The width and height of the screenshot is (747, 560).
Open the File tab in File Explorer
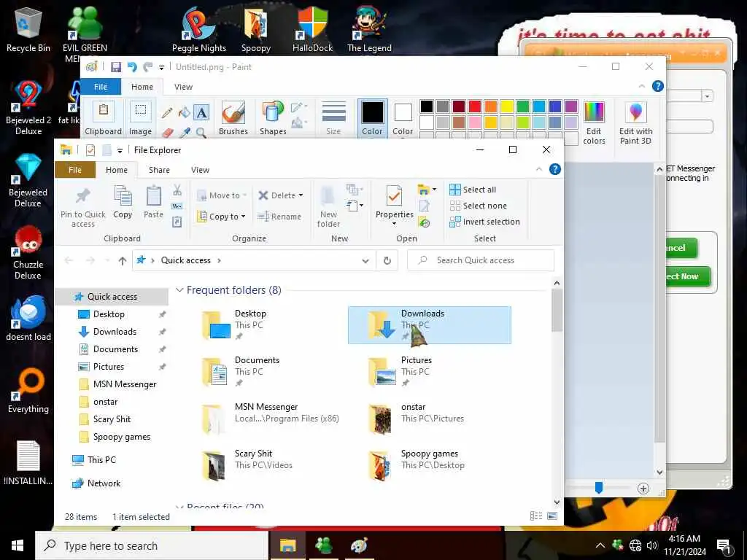click(75, 170)
